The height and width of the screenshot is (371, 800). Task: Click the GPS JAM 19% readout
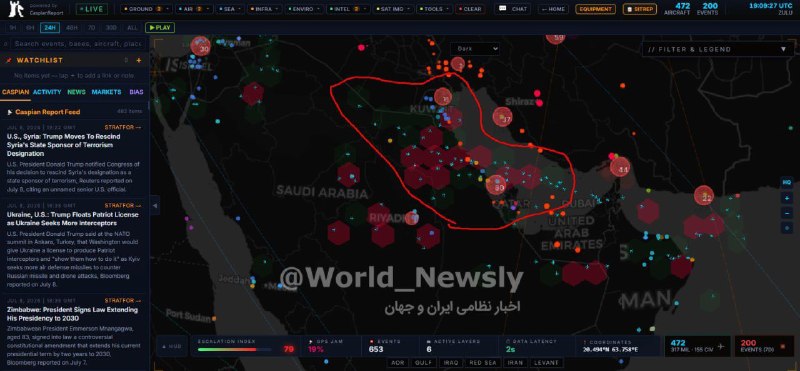[317, 350]
